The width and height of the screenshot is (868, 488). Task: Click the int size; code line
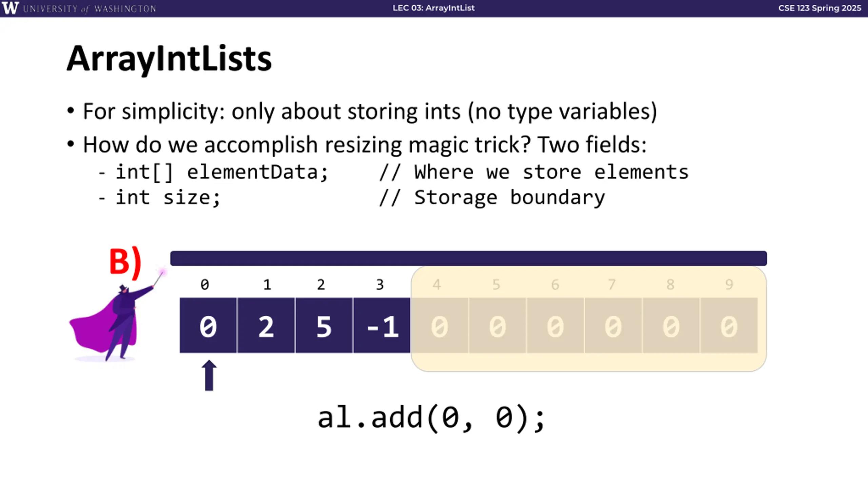[x=168, y=198]
